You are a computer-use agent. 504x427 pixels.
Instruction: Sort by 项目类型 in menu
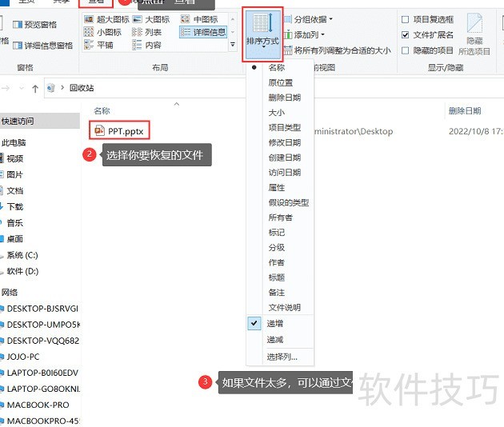tap(285, 128)
